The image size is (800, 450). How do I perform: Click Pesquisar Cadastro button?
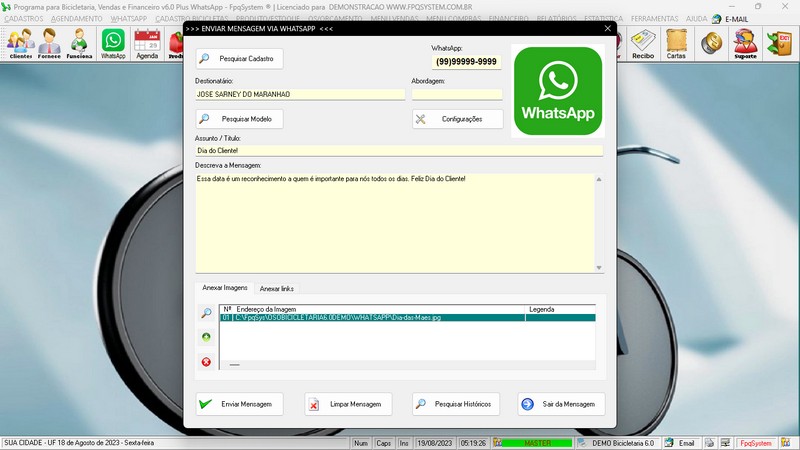(x=239, y=59)
